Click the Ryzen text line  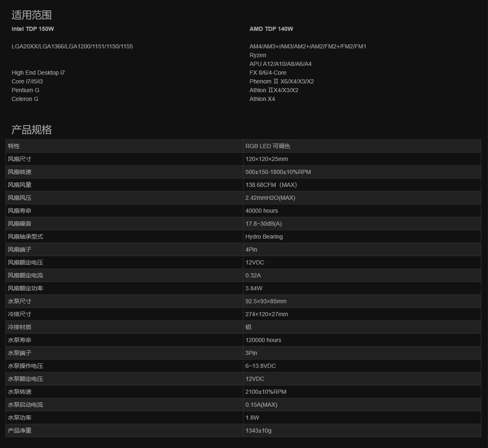258,55
